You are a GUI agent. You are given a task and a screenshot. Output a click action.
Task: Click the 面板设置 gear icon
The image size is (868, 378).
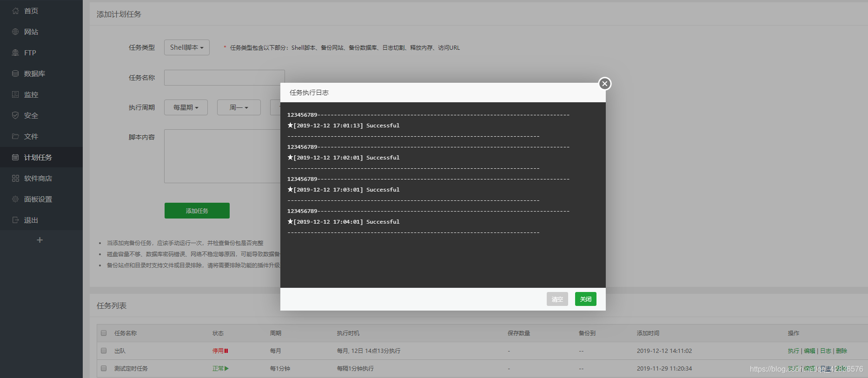pos(15,199)
